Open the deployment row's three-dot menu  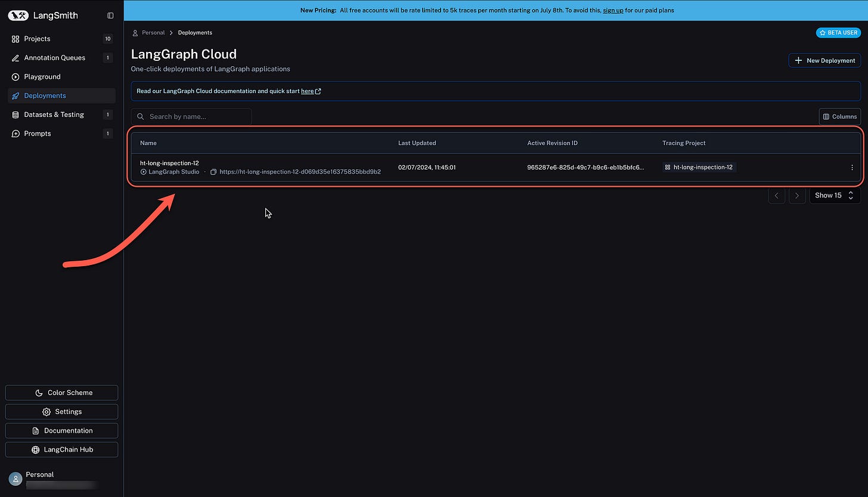tap(852, 168)
